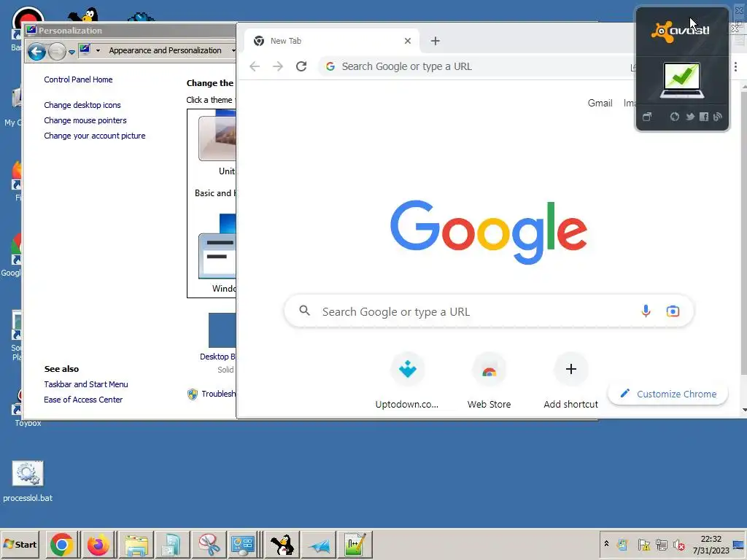Viewport: 747px width, 560px height.
Task: Click Chrome address bar
Action: click(x=476, y=66)
